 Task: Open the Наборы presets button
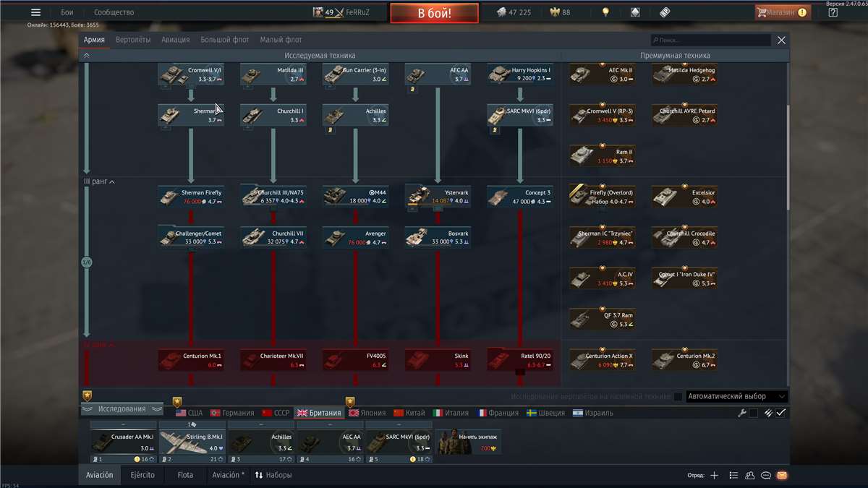(x=273, y=476)
